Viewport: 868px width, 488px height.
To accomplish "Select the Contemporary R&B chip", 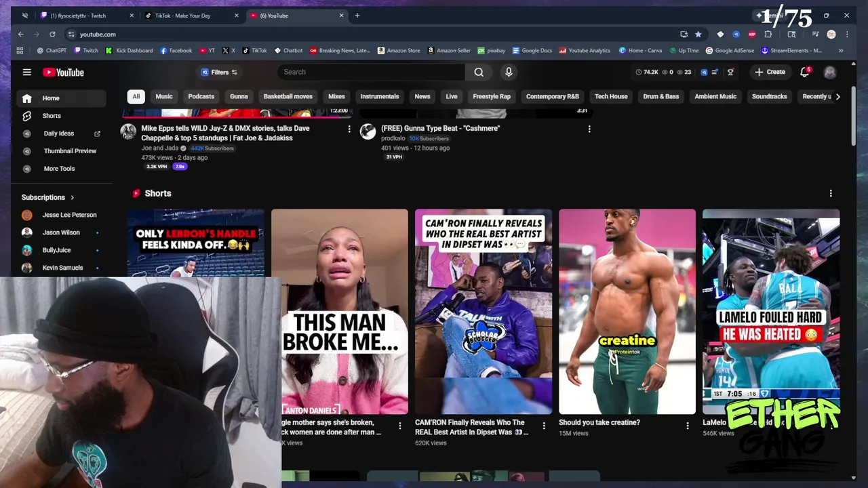I will 553,96.
